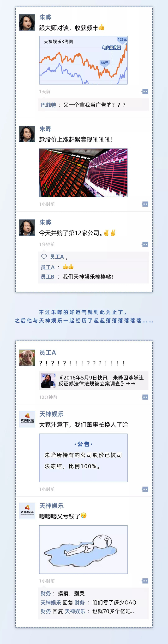Open 朱晔's avatar on the first post

coord(27,23)
